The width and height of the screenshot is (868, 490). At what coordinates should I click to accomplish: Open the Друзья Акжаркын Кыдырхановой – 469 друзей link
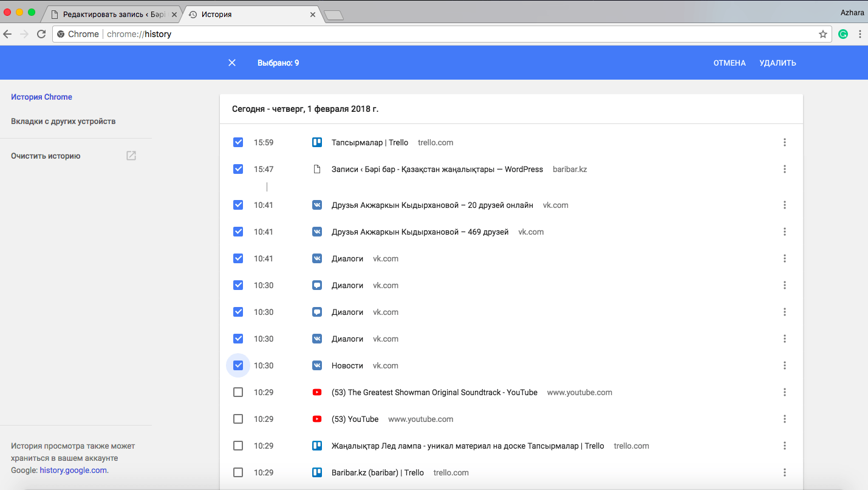coord(420,232)
